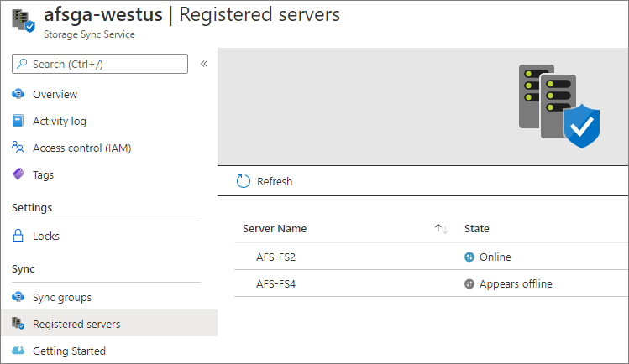
Task: Select the AFS-FS4 server row
Action: tap(276, 283)
